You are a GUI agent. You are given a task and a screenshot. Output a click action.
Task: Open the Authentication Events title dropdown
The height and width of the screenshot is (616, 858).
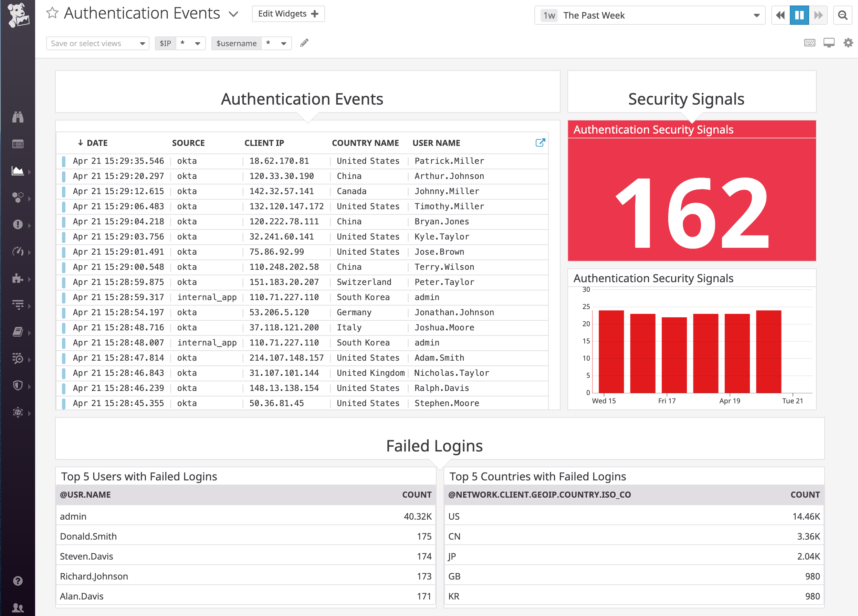pyautogui.click(x=234, y=14)
